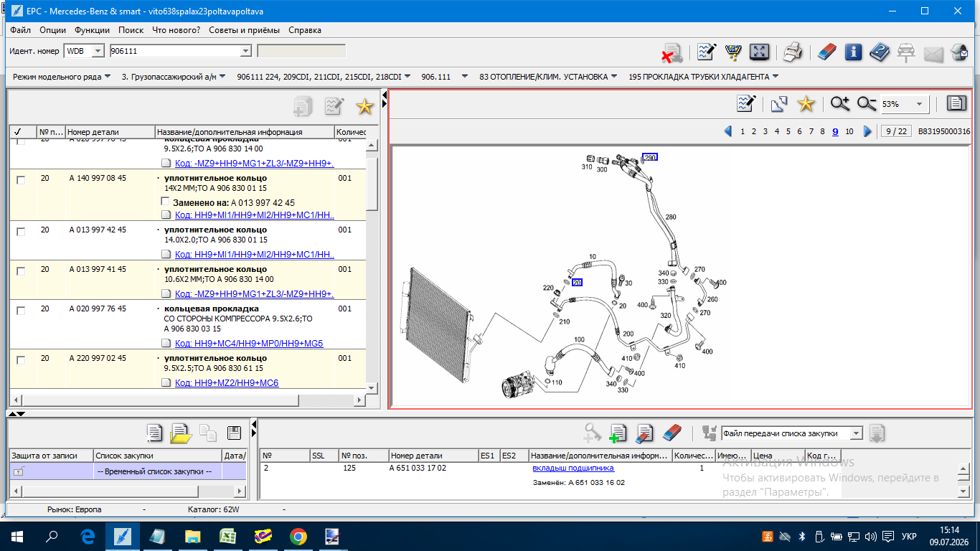The image size is (980, 551).
Task: Click the delete vehicle data icon
Action: (x=672, y=52)
